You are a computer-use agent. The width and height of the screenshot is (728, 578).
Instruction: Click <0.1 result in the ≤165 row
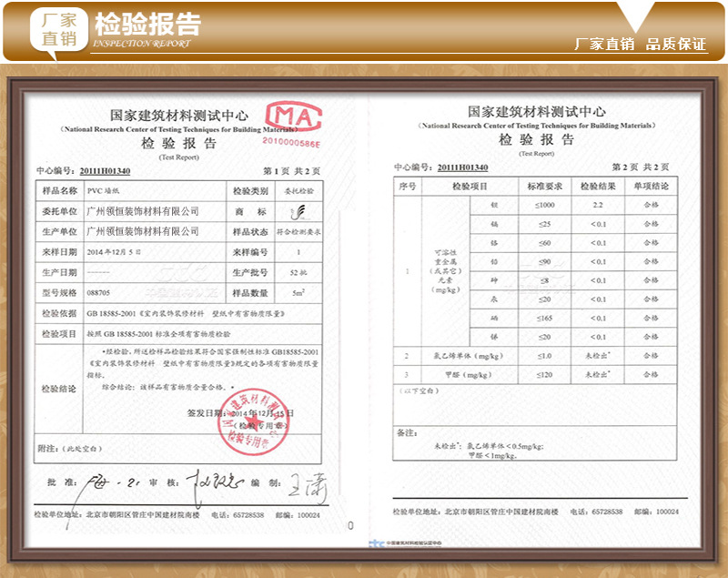point(598,318)
